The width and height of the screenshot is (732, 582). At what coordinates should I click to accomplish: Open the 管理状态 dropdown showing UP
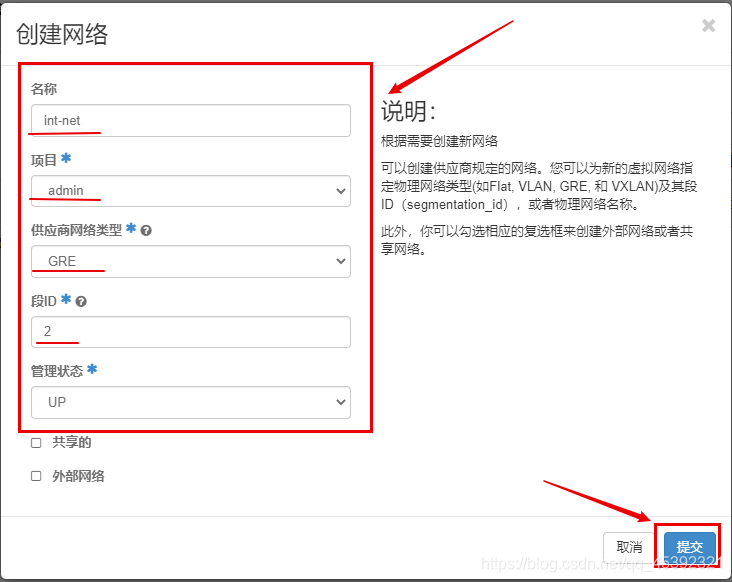tap(191, 402)
